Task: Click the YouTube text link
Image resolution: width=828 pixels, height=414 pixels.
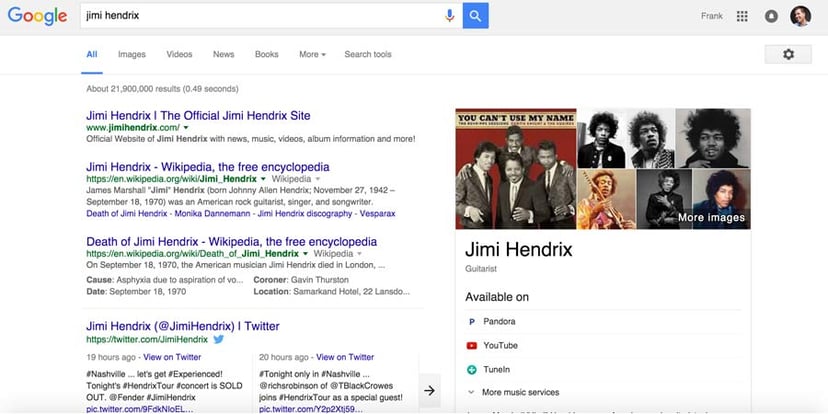Action: coord(500,346)
